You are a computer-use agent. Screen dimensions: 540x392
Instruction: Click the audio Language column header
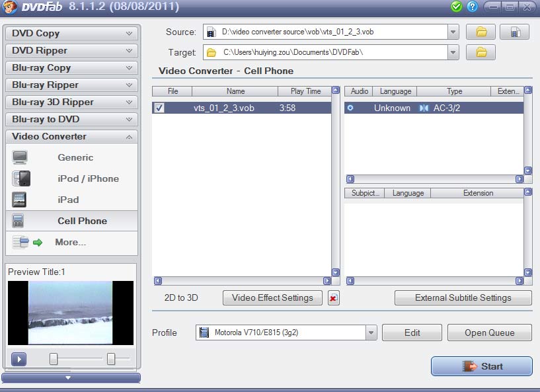click(x=395, y=91)
